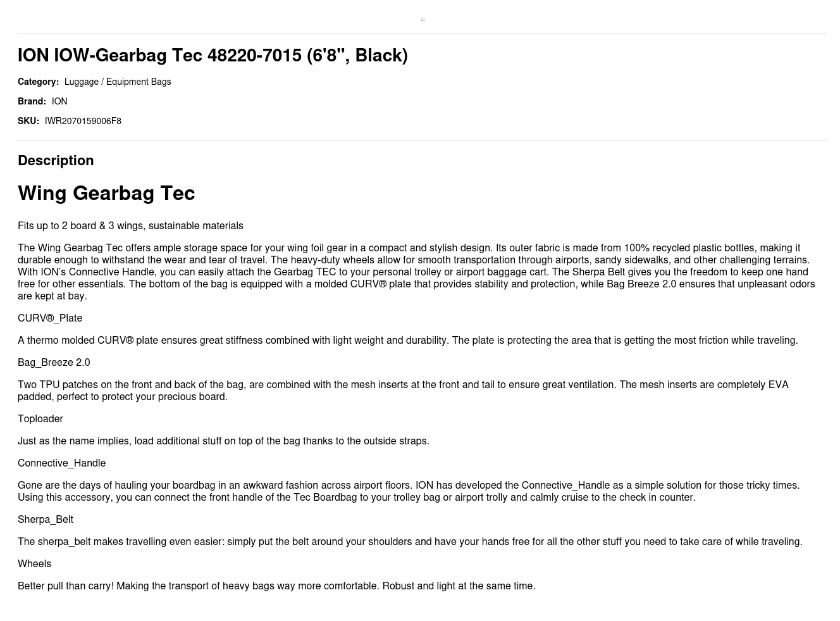Click the Connective_Handle feature title
Screen dimensions: 840x621
61,463
